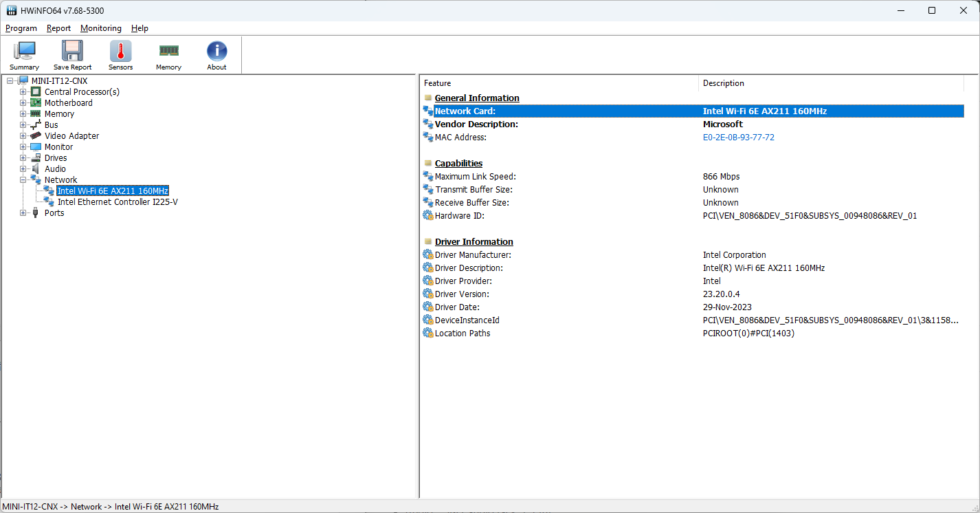Click the Monitor tree icon

(x=36, y=146)
